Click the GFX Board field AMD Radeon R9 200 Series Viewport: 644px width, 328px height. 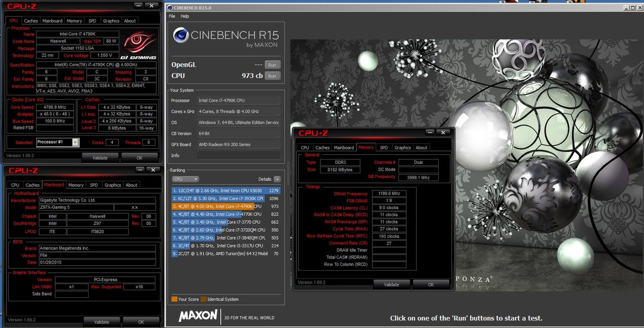[x=239, y=145]
